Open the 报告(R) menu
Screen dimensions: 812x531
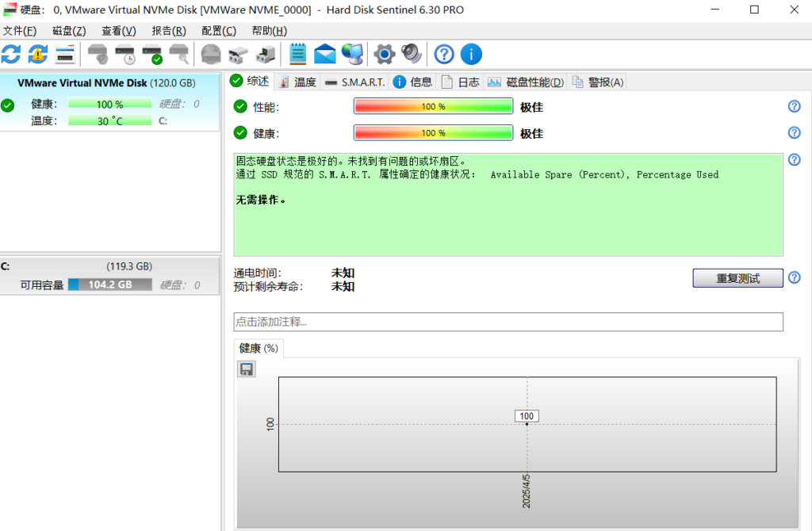[169, 31]
